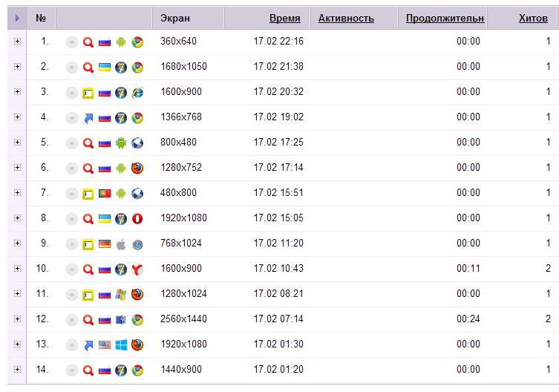Click the Portugal flag in row 7
The height and width of the screenshot is (392, 559).
pos(105,194)
